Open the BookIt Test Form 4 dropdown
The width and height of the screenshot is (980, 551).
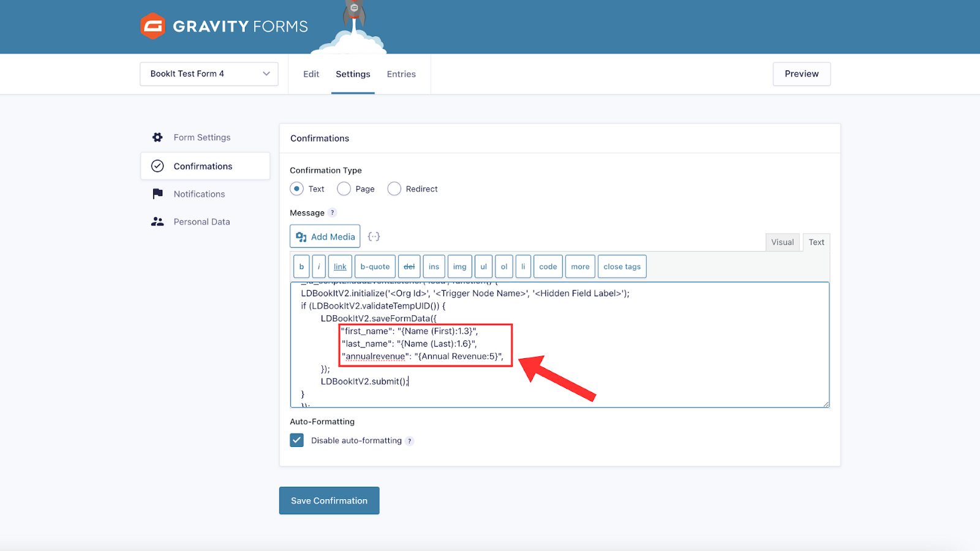click(x=209, y=74)
